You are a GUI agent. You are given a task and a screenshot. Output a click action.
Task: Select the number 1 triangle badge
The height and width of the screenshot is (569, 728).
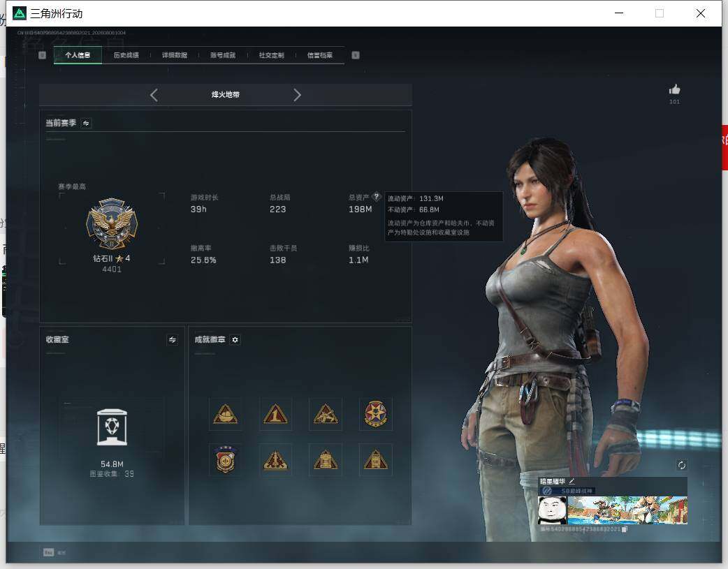coord(275,414)
